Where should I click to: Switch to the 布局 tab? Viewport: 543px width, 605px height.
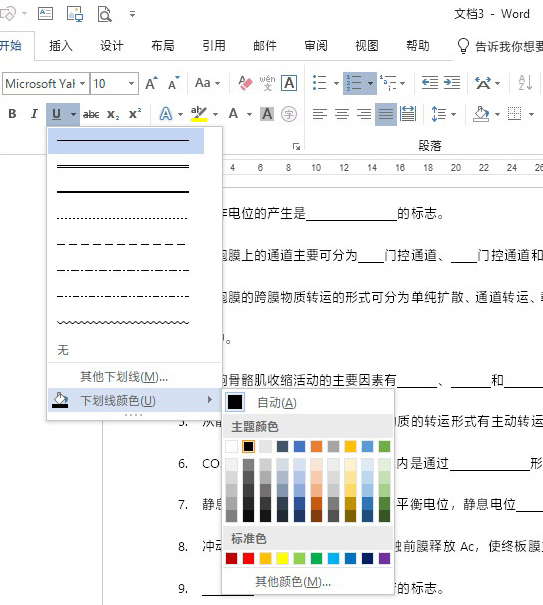(x=162, y=46)
